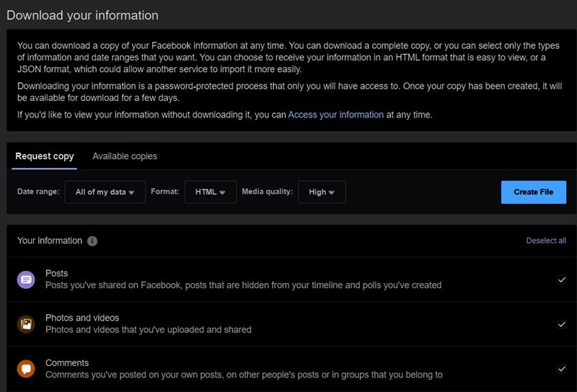
Task: Switch to the Available copies tab
Action: (x=125, y=156)
